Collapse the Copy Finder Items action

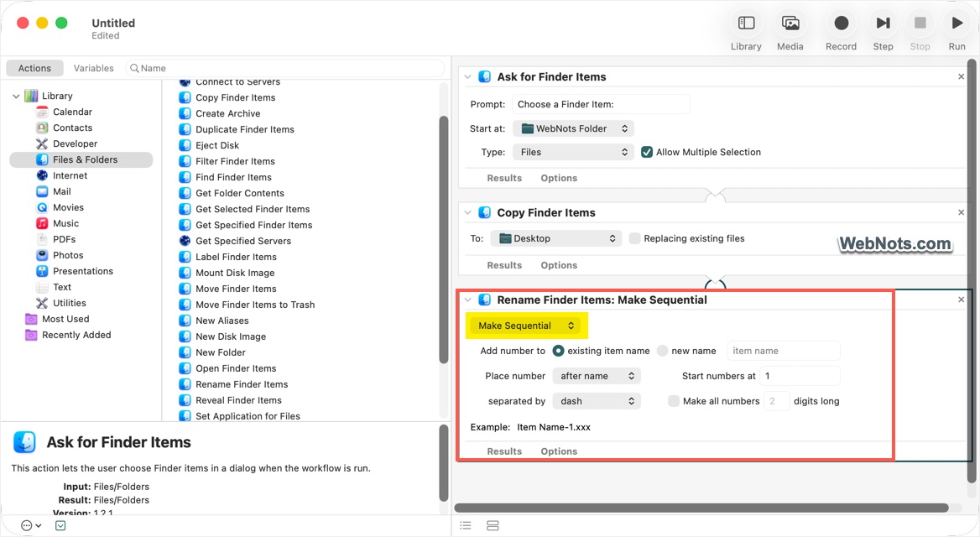(x=467, y=212)
